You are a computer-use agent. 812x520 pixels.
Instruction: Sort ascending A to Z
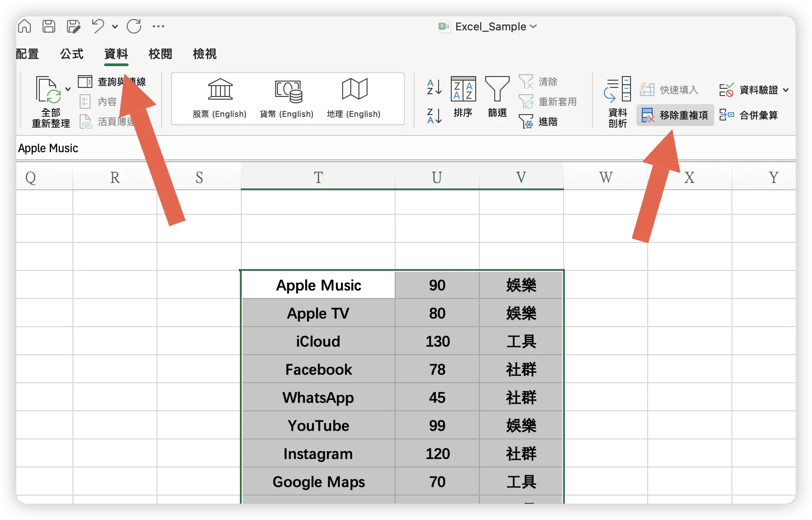[x=434, y=87]
